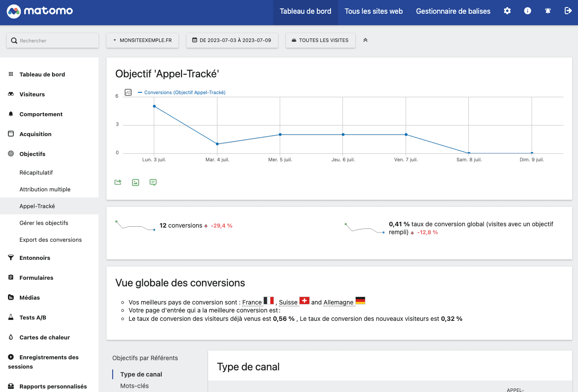Viewport: 578px width, 392px height.
Task: Open the Acquisition sidebar icon
Action: 10,134
